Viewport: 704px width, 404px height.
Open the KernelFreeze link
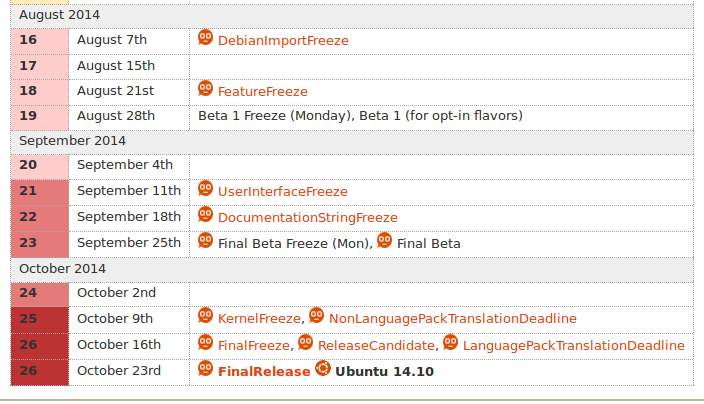coord(259,319)
